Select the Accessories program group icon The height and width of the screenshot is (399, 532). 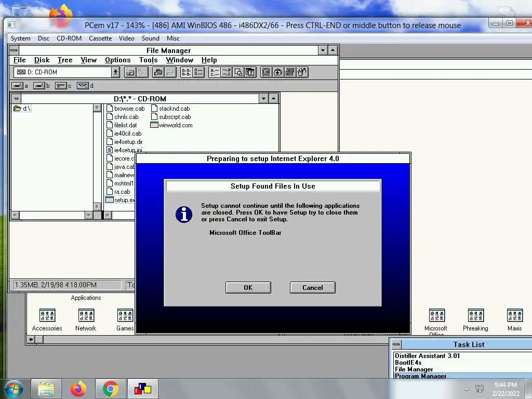click(x=47, y=315)
